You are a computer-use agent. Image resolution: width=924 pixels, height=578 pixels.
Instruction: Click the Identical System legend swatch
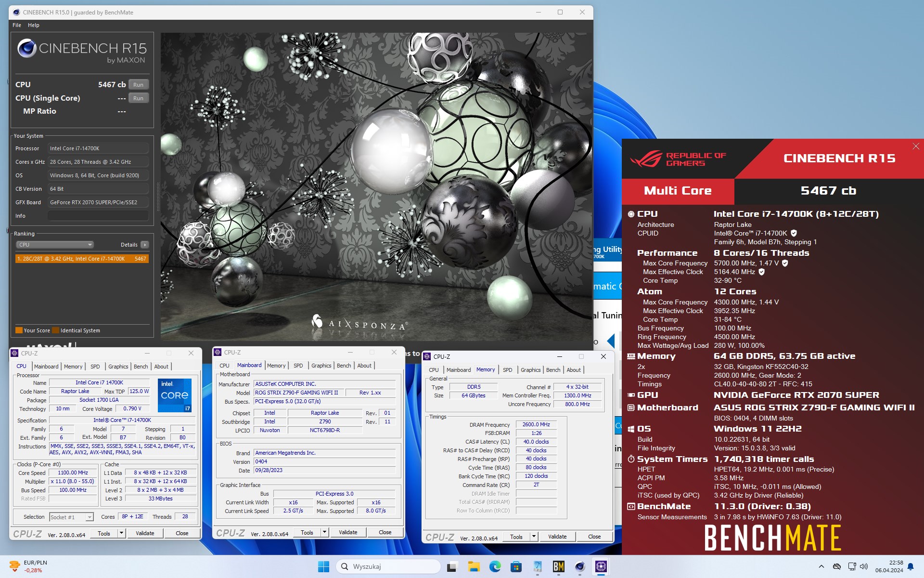pyautogui.click(x=55, y=330)
